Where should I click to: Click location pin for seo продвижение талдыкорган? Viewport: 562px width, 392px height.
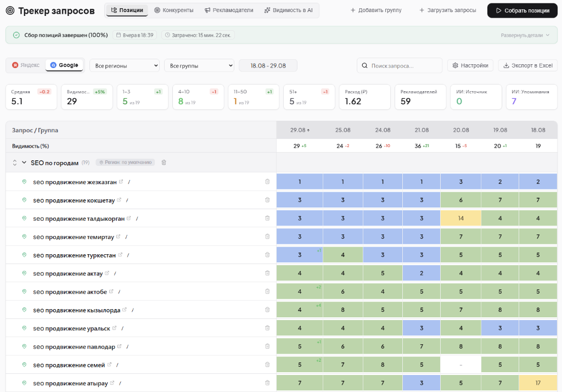click(x=24, y=218)
